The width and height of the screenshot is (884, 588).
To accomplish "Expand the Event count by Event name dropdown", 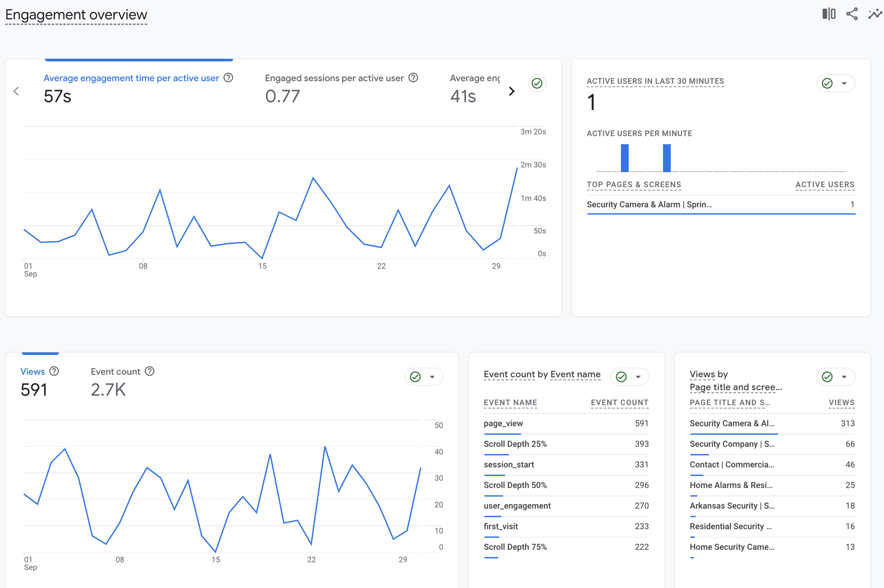I will (x=638, y=377).
